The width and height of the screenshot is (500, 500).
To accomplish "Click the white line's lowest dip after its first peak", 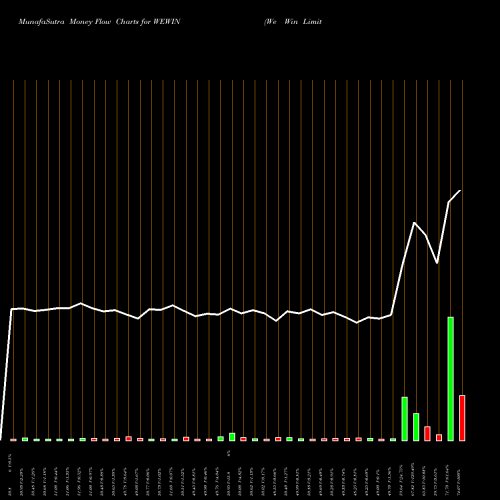I will coord(437,263).
